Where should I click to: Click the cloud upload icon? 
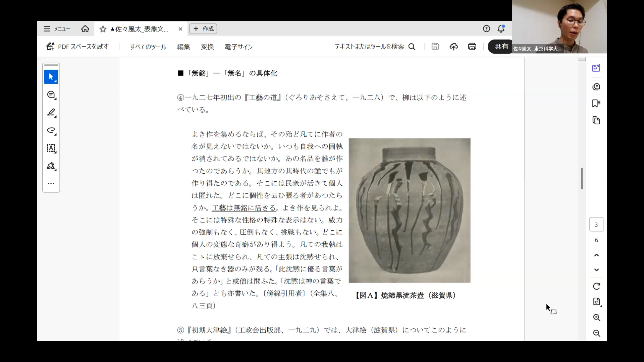(453, 47)
